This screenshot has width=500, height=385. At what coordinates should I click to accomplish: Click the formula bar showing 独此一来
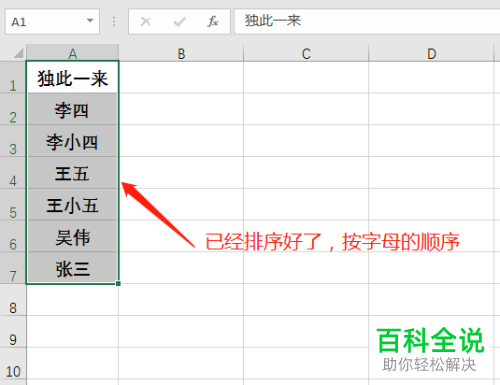coord(367,22)
